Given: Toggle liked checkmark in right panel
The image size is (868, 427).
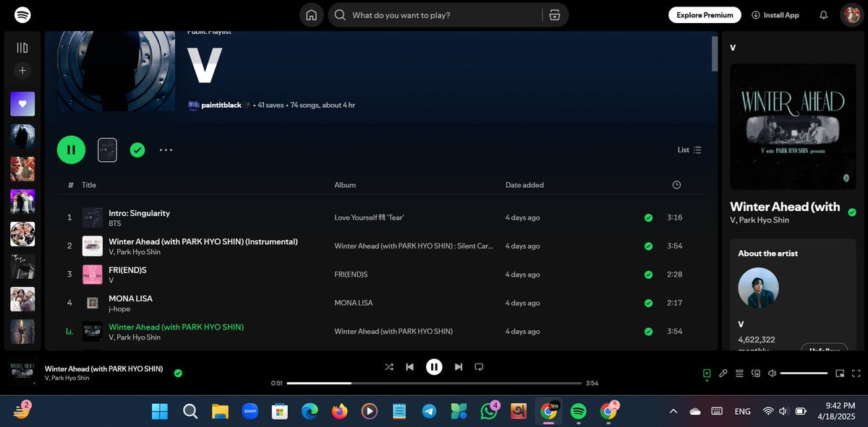Looking at the screenshot, I should click(852, 212).
